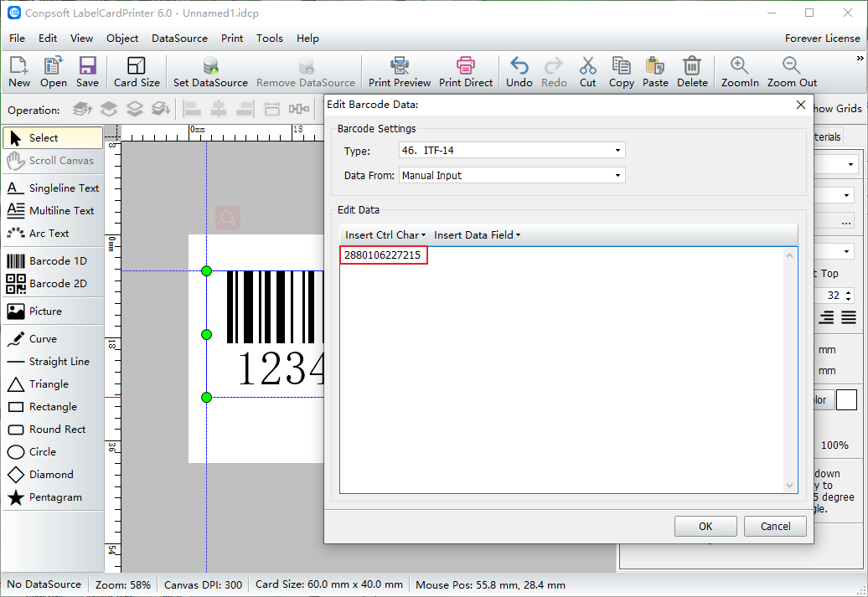Image resolution: width=868 pixels, height=597 pixels.
Task: Click the Paste toolbar icon
Action: pos(655,72)
